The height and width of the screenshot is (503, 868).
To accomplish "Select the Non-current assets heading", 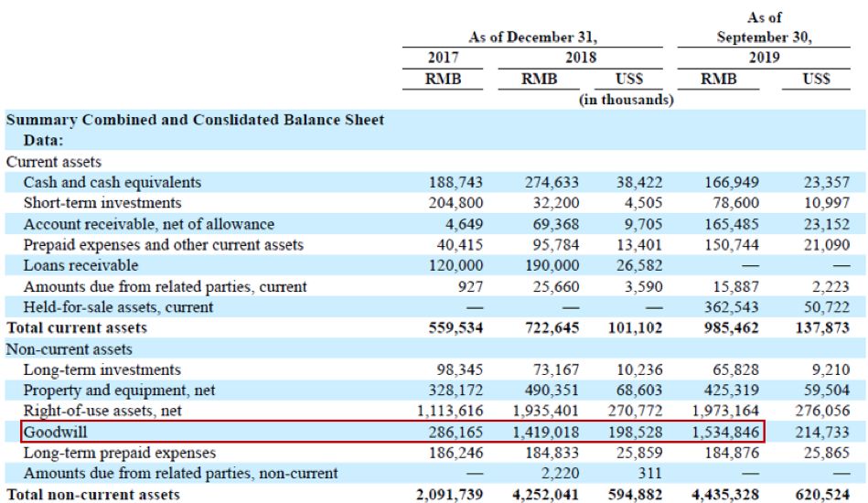I will [x=70, y=349].
